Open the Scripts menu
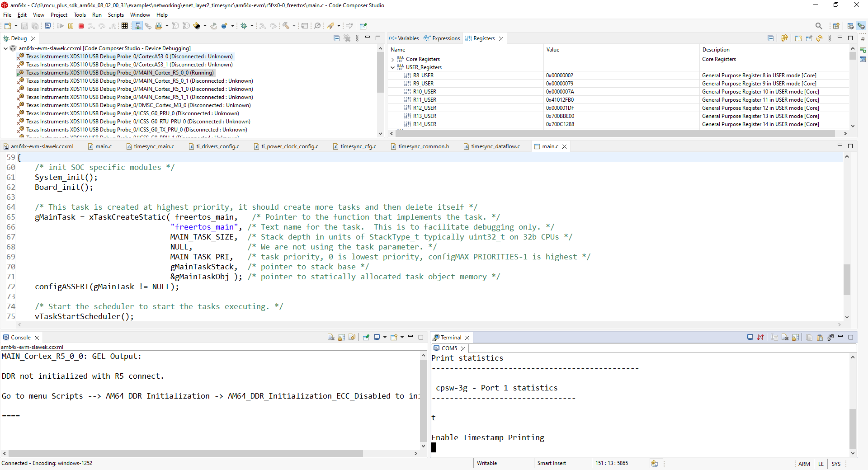The height and width of the screenshot is (470, 868). click(116, 15)
